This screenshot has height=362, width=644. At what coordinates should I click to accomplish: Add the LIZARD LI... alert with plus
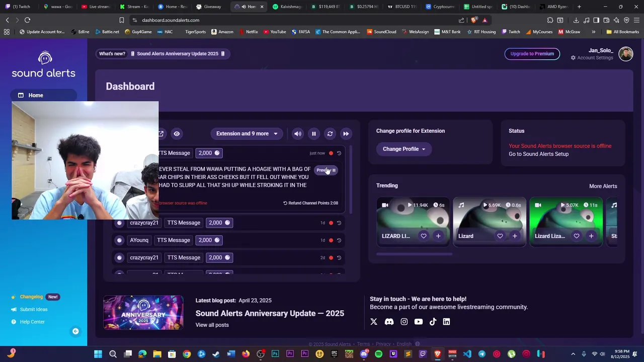click(x=438, y=236)
